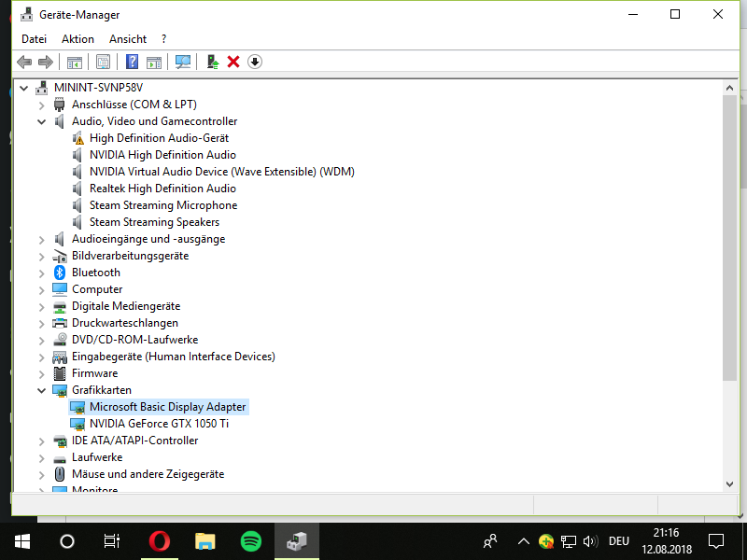Click the red X uninstall device icon

(x=233, y=62)
